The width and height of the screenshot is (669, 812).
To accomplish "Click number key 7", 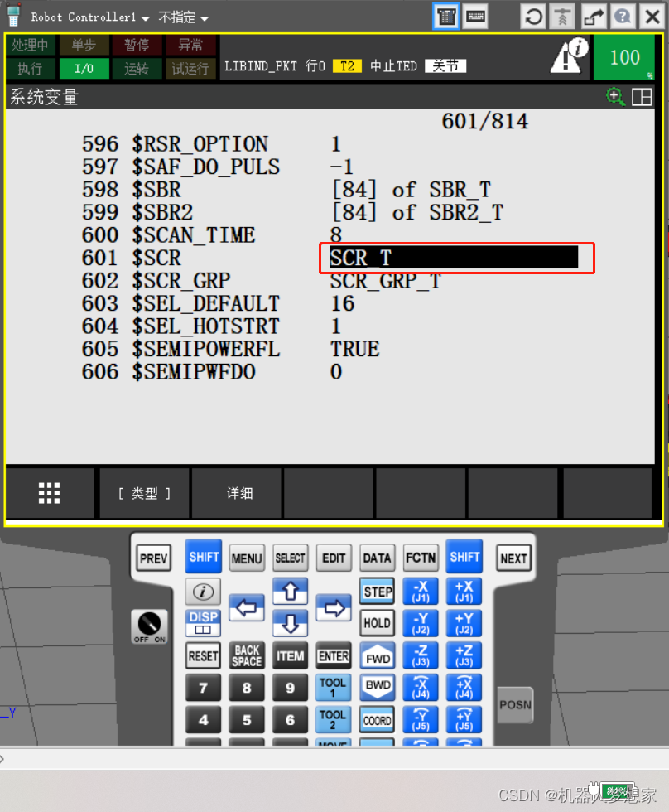I will pyautogui.click(x=203, y=688).
